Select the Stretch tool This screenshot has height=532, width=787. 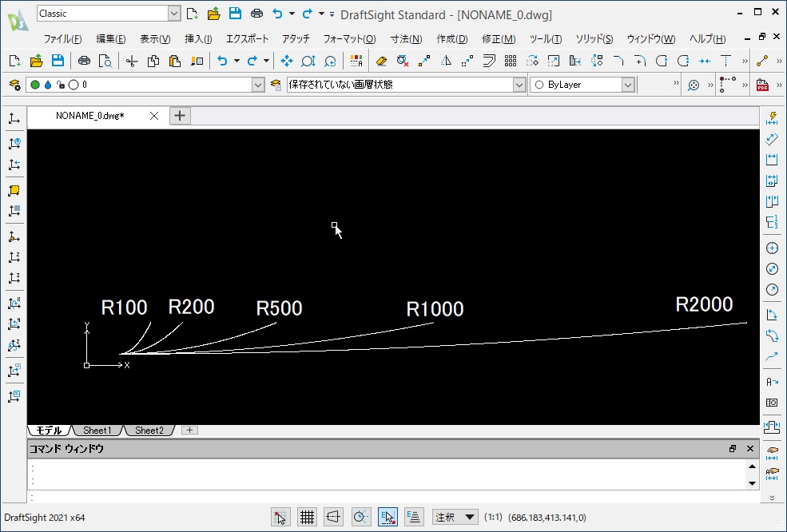(x=575, y=62)
